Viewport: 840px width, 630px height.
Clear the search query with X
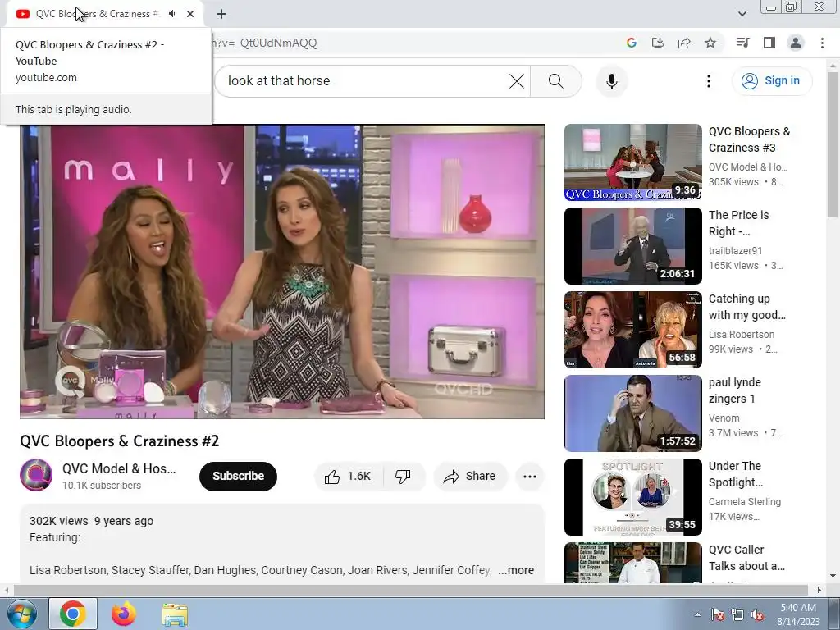click(517, 81)
